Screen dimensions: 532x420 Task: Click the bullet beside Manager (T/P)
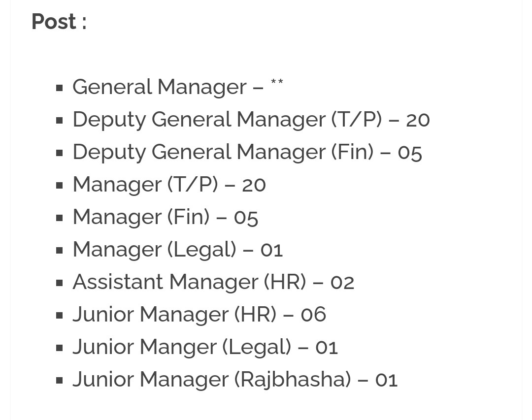pyautogui.click(x=60, y=186)
